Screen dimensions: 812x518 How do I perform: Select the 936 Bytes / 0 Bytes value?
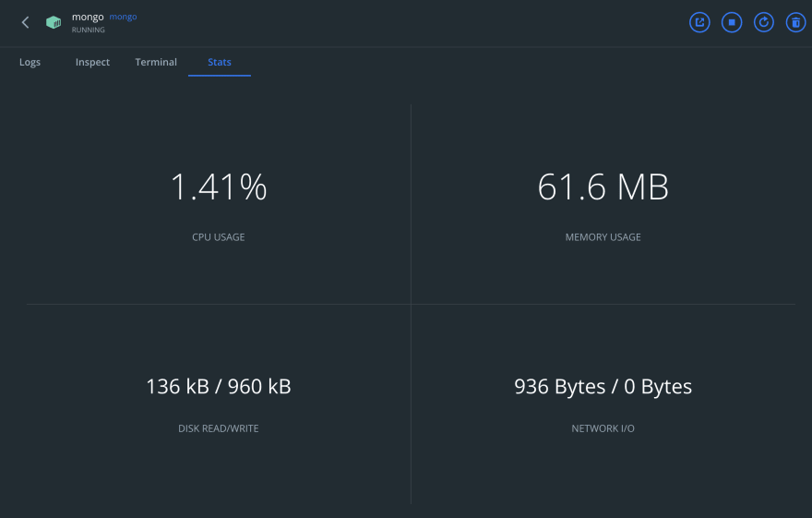tap(603, 387)
